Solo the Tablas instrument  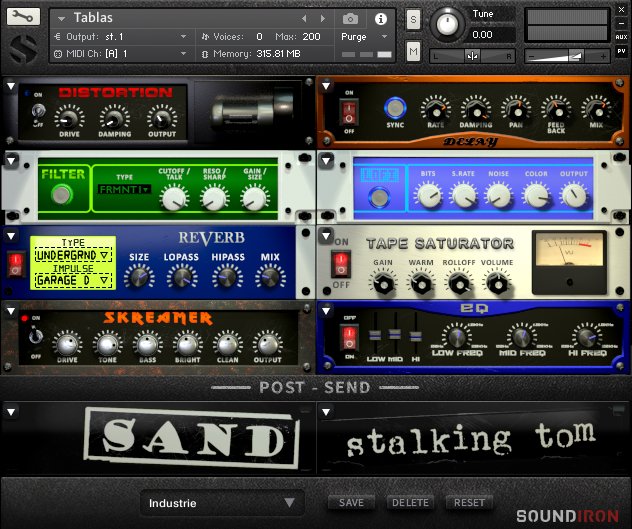point(413,19)
